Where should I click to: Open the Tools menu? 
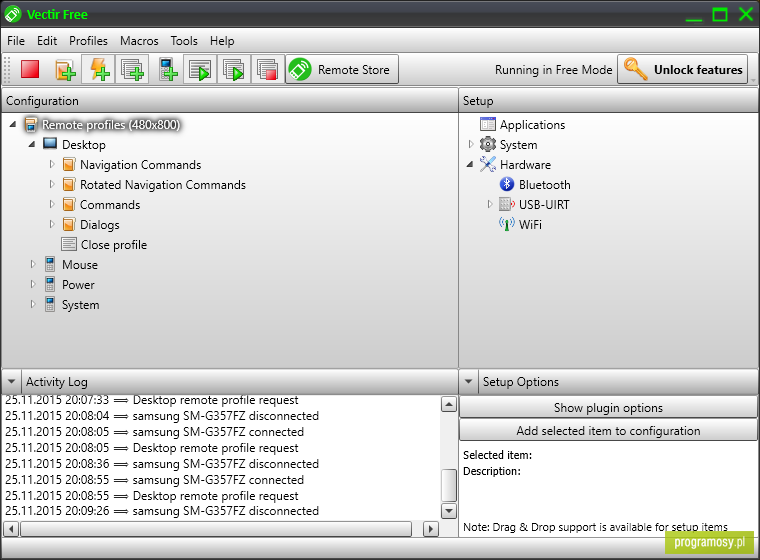[x=184, y=41]
